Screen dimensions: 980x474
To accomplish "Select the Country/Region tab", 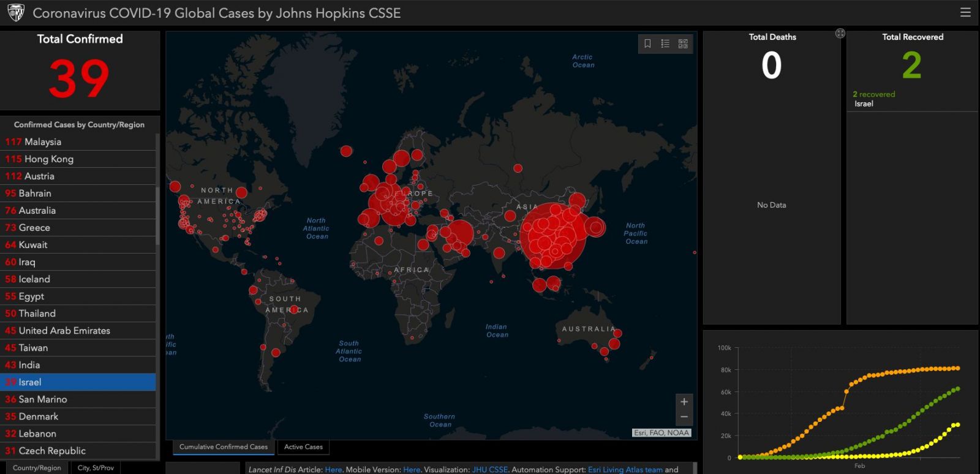I will 37,467.
